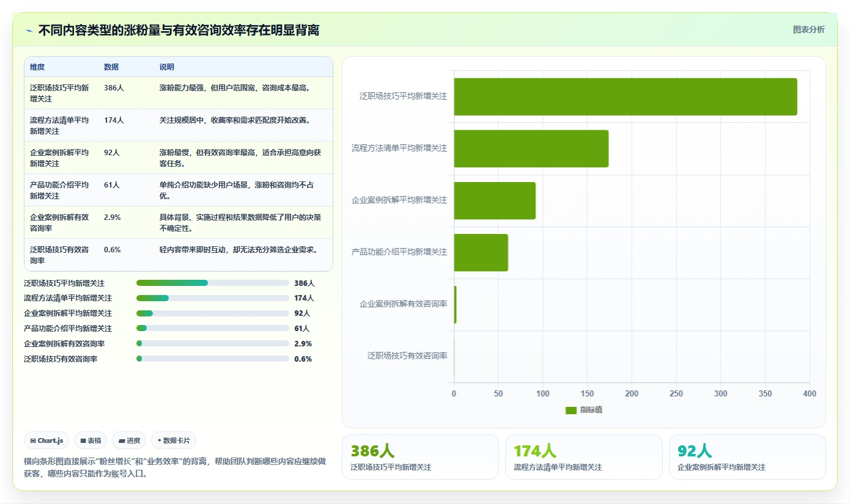The width and height of the screenshot is (850, 504).
Task: Click table row label 泛职场技巧平均新增关注
Action: [59, 93]
